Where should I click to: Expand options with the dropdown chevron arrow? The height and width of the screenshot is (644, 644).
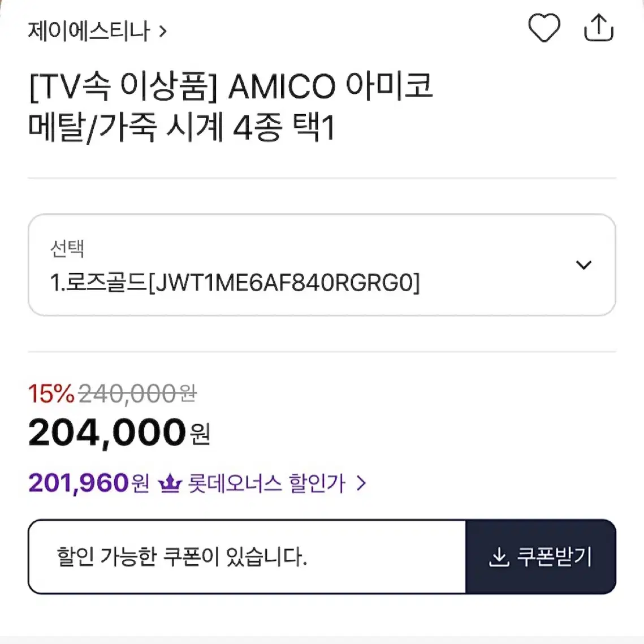pos(583,265)
